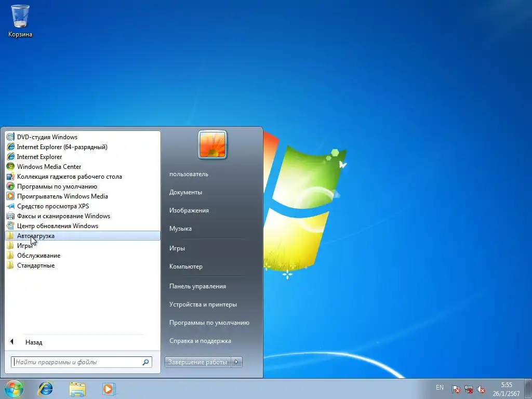Viewport: 532px width, 399px height.
Task: Expand the Обслуживание folder
Action: pyautogui.click(x=83, y=256)
